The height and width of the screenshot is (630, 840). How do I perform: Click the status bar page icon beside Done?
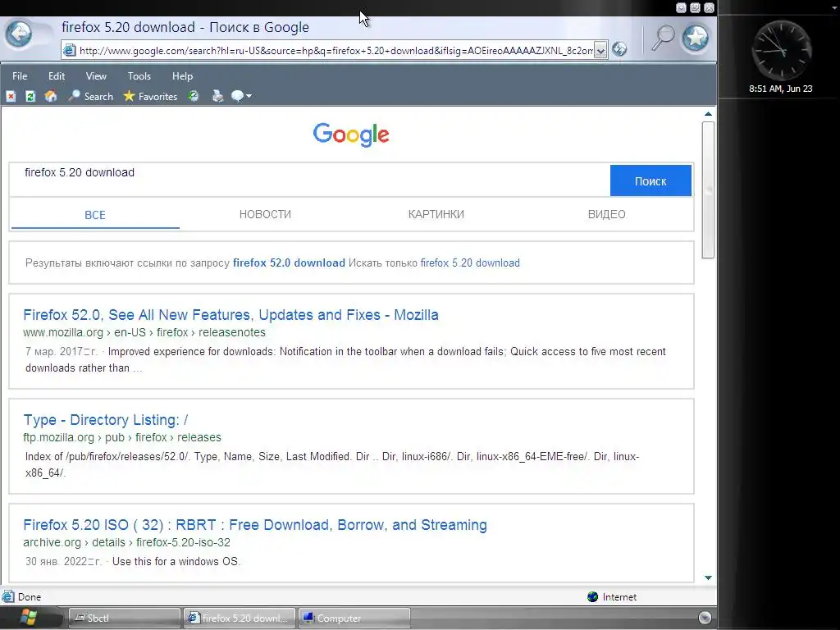(x=8, y=596)
